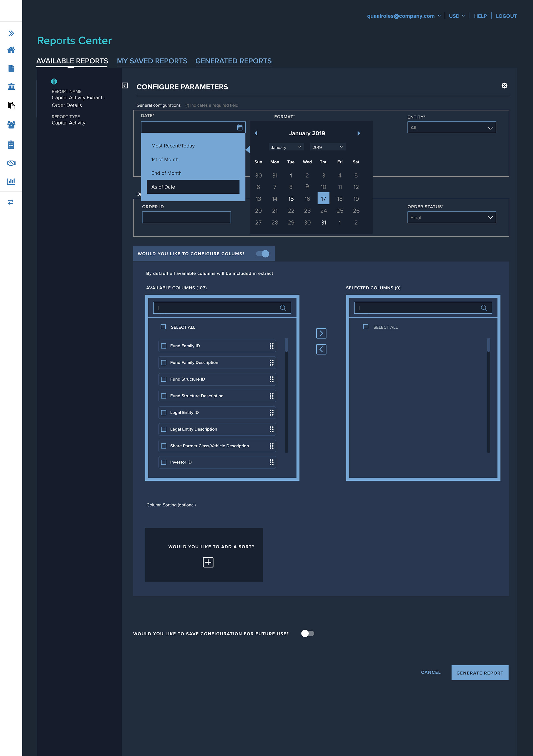The image size is (533, 756).
Task: Open the users group icon in sidebar
Action: coord(11,124)
